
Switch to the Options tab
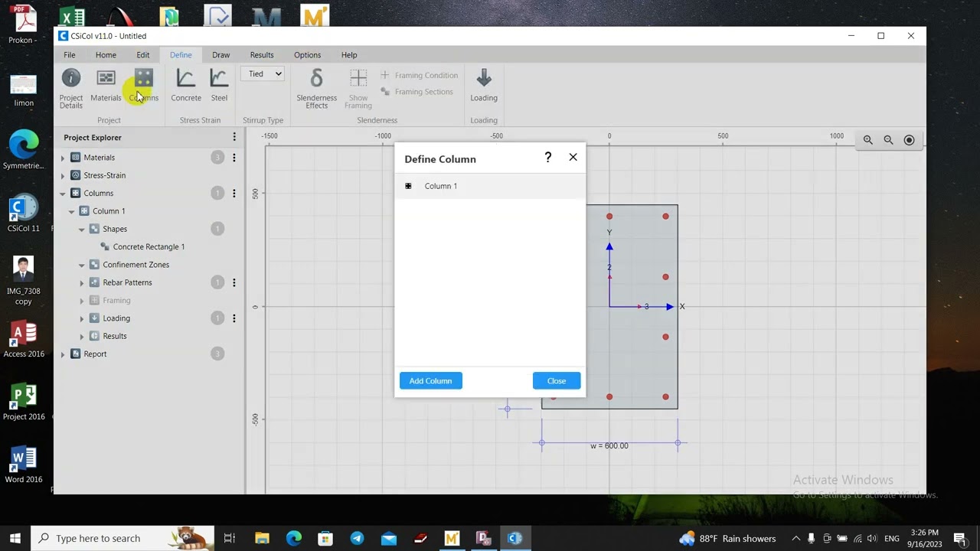pyautogui.click(x=307, y=55)
